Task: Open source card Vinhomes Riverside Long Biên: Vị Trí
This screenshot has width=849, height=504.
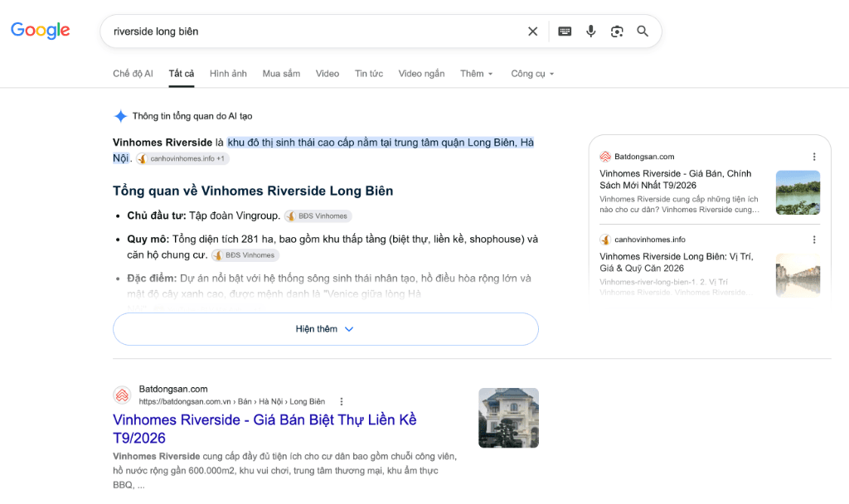Action: [x=677, y=262]
